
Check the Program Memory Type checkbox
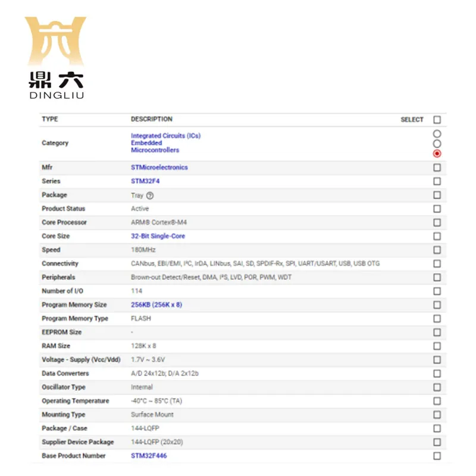437,318
